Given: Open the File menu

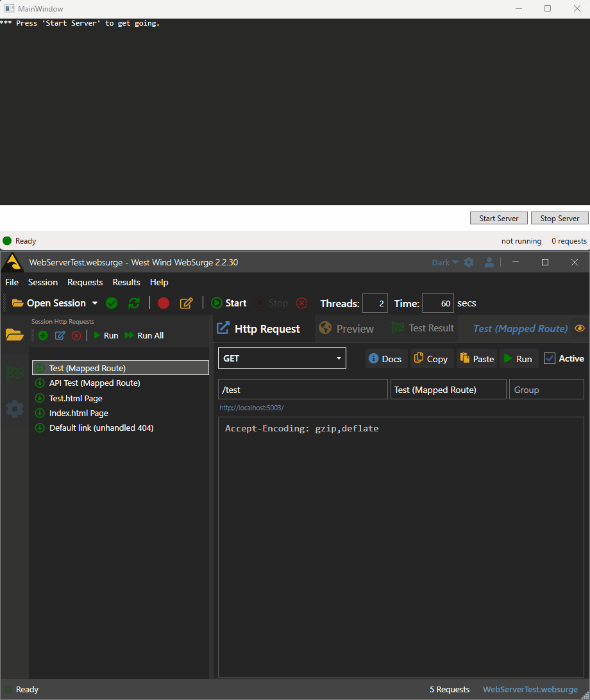Looking at the screenshot, I should point(12,282).
